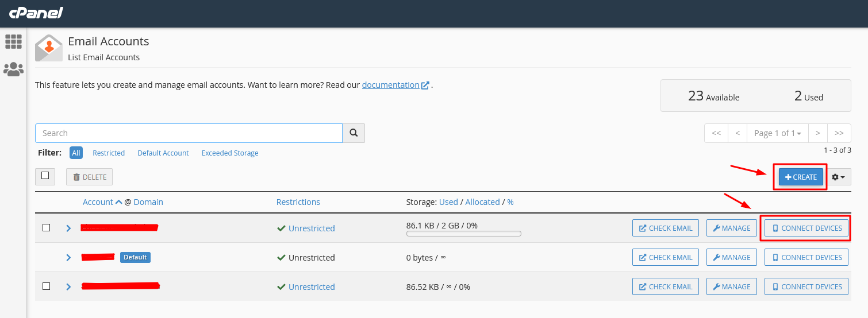Open the gear settings dropdown next to Create

[x=839, y=177]
